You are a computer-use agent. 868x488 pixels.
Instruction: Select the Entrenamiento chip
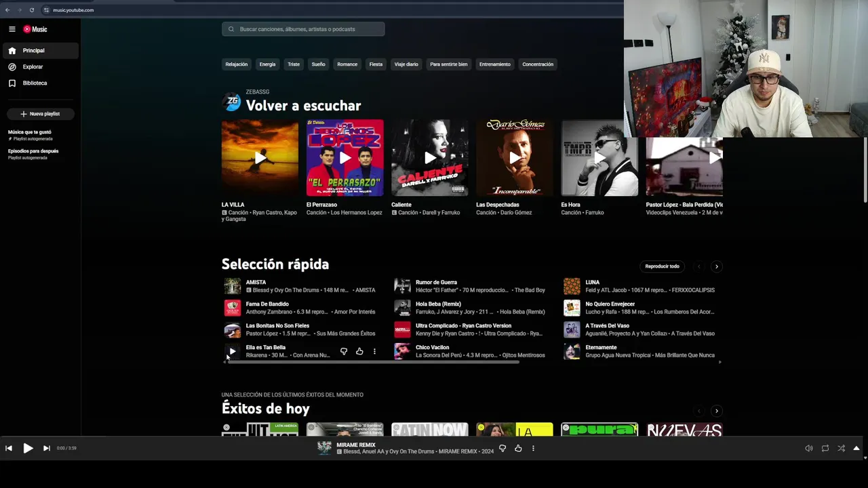(495, 64)
